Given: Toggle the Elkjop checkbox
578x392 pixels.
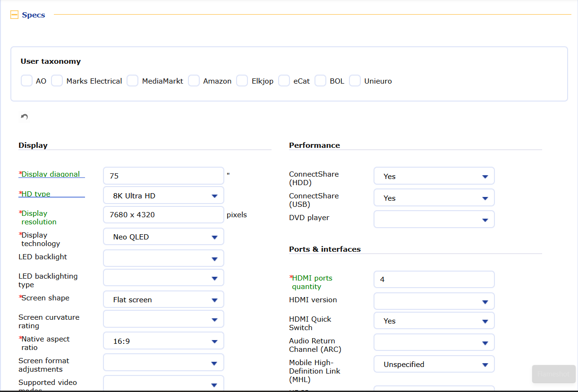Looking at the screenshot, I should click(x=242, y=81).
